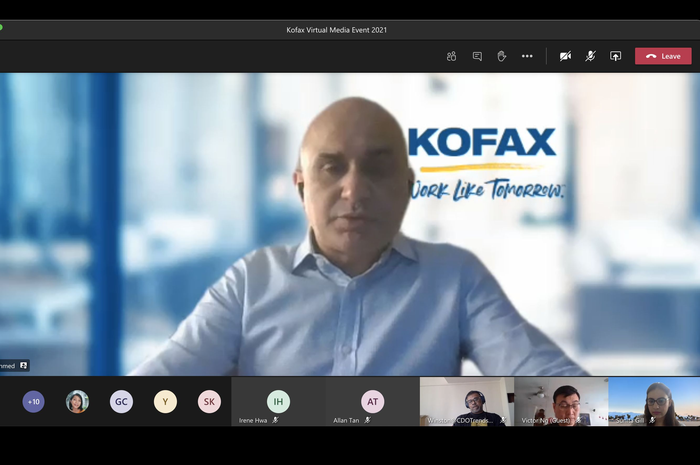This screenshot has height=465, width=700.
Task: Select Winston's CDOTrends video tile
Action: 467,402
